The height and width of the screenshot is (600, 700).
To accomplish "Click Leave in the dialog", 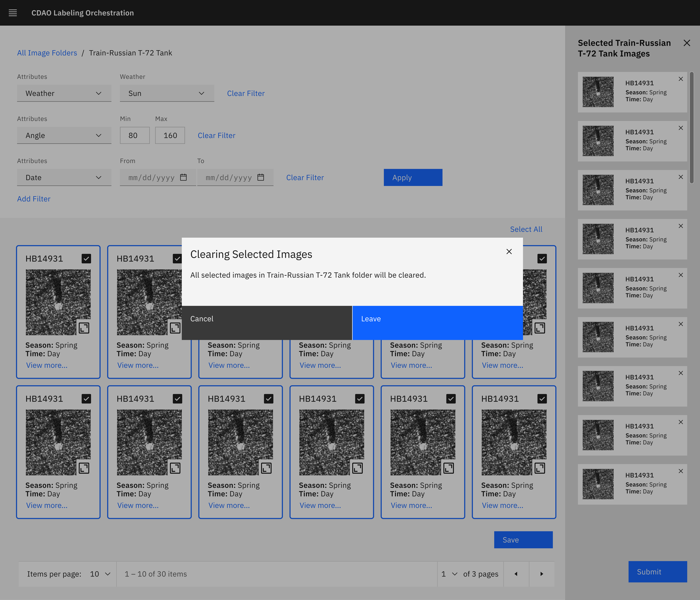I will tap(437, 322).
